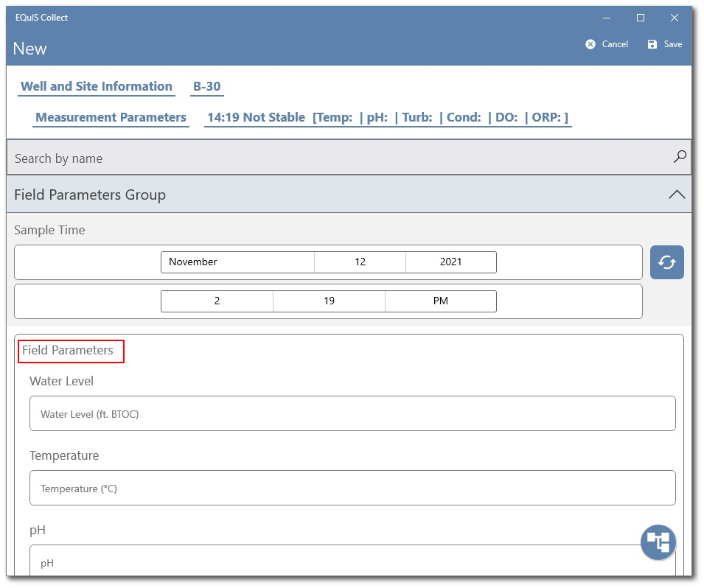Save the new record using the Save icon

pos(663,43)
